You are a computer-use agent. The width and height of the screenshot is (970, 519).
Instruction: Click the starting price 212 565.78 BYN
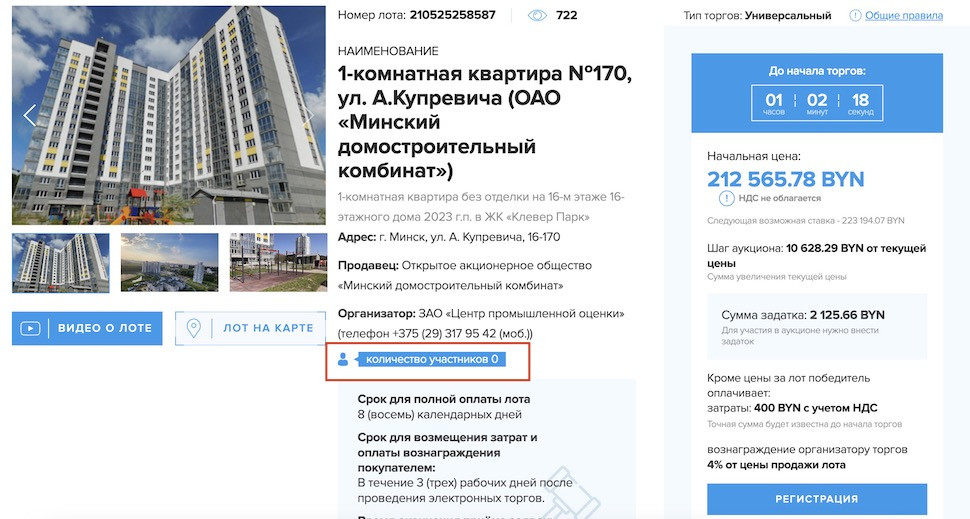(x=786, y=179)
